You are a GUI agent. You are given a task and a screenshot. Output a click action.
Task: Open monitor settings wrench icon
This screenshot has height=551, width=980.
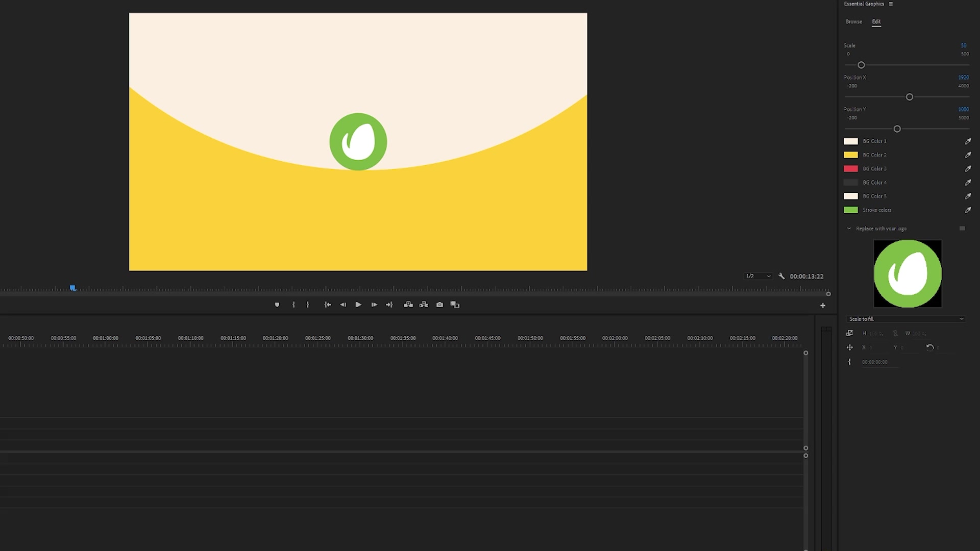(781, 276)
